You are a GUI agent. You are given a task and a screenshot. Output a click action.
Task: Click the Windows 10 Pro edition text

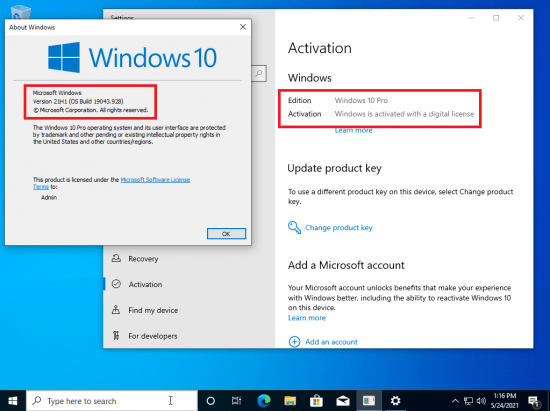pos(361,100)
